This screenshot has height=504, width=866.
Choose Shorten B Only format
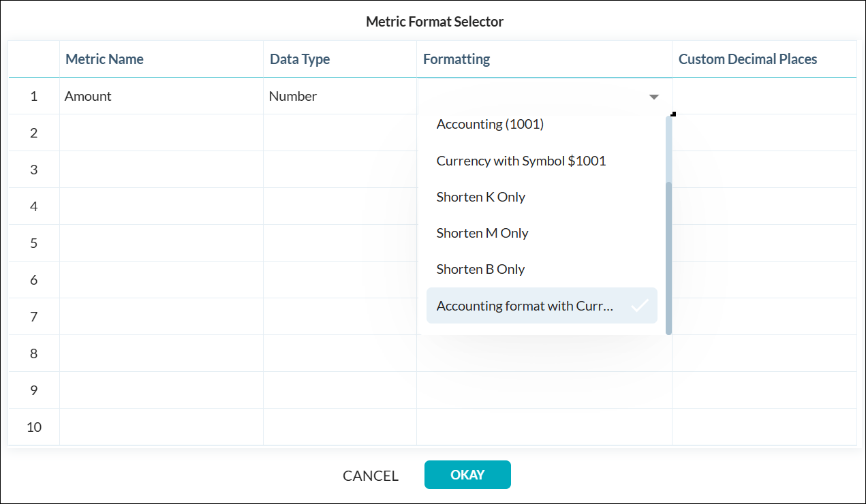[480, 269]
